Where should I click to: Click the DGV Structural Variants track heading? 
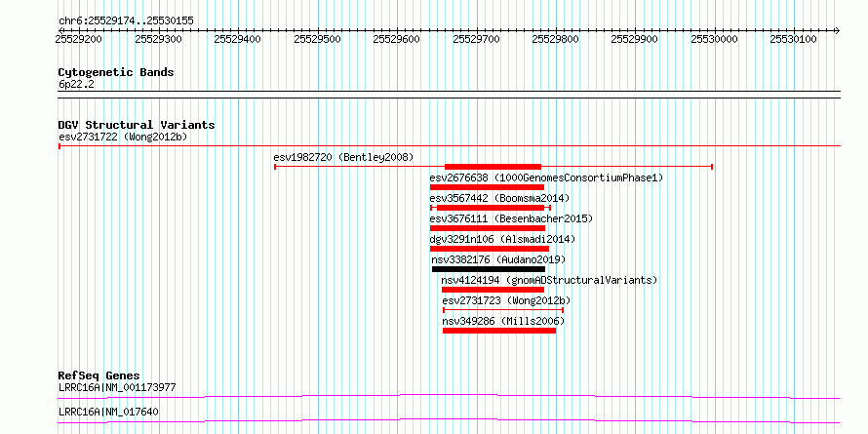pos(137,125)
